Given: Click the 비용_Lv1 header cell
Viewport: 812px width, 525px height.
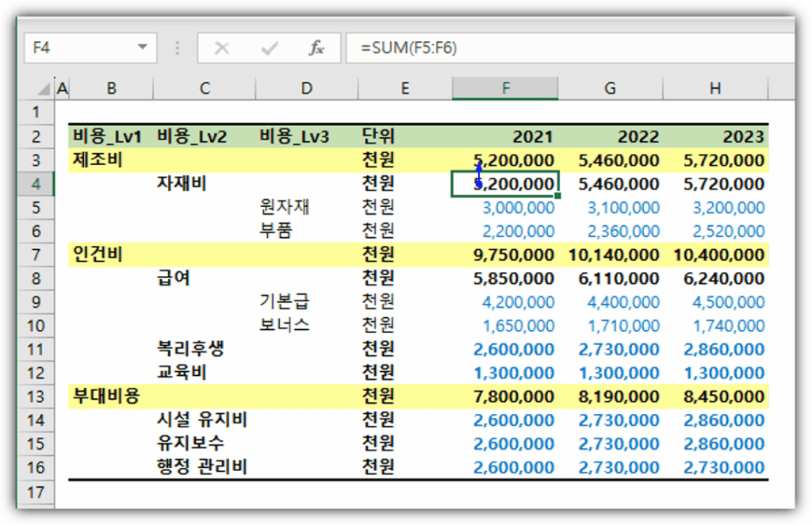Looking at the screenshot, I should click(x=111, y=136).
